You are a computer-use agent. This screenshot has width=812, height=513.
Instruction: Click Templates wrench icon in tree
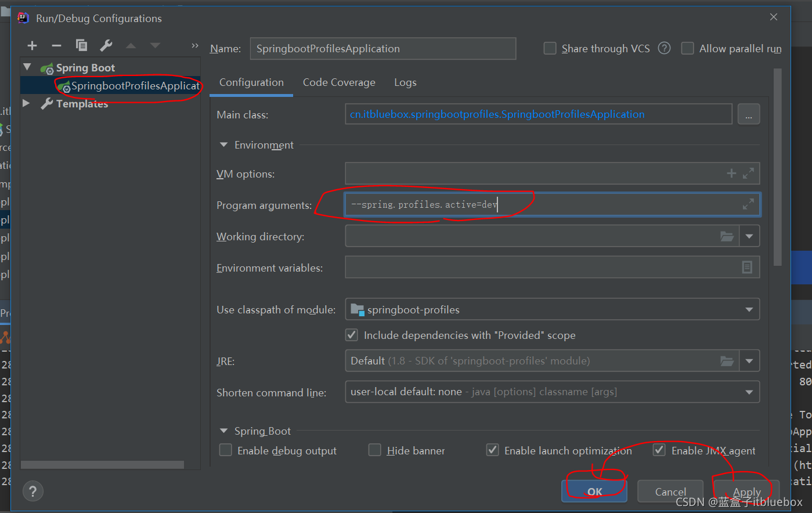pyautogui.click(x=46, y=104)
